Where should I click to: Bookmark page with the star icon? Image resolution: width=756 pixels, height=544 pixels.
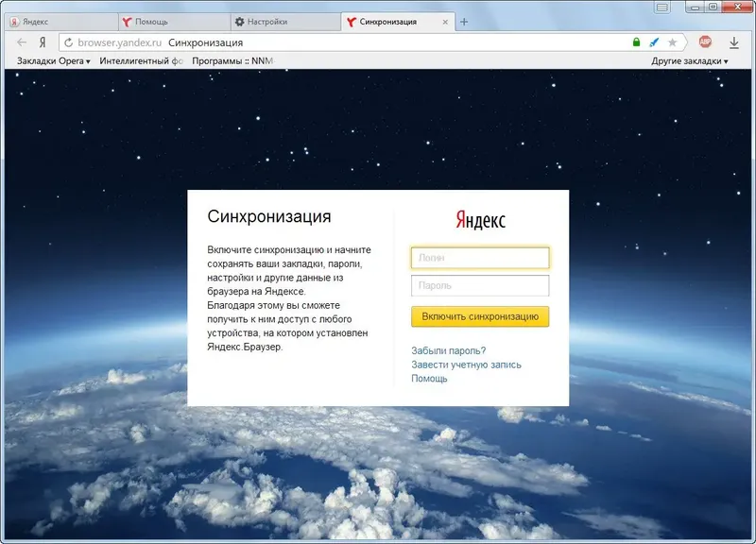672,42
